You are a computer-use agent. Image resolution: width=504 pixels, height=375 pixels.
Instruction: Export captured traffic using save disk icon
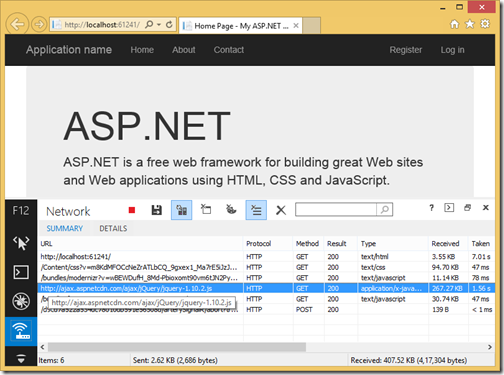(157, 210)
